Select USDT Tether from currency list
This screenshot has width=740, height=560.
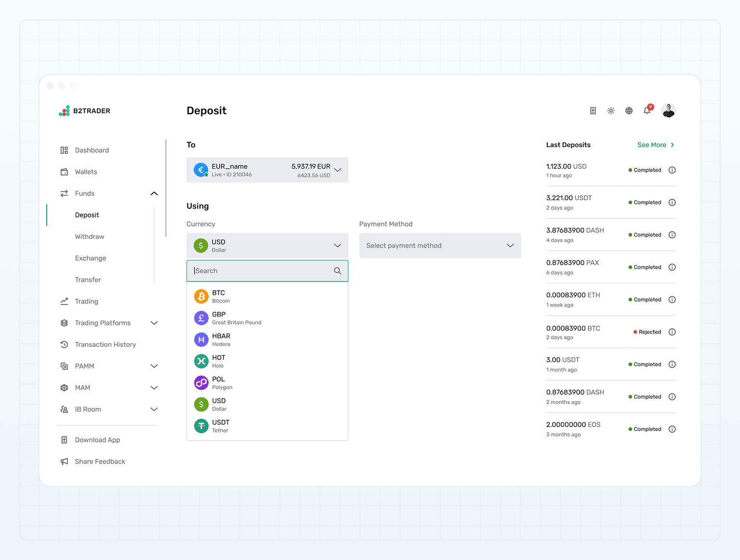[x=267, y=426]
